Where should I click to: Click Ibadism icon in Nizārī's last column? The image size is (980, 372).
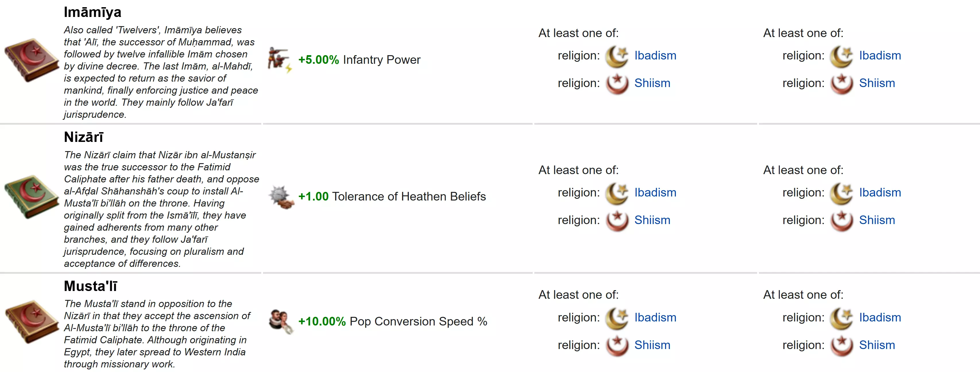[842, 193]
